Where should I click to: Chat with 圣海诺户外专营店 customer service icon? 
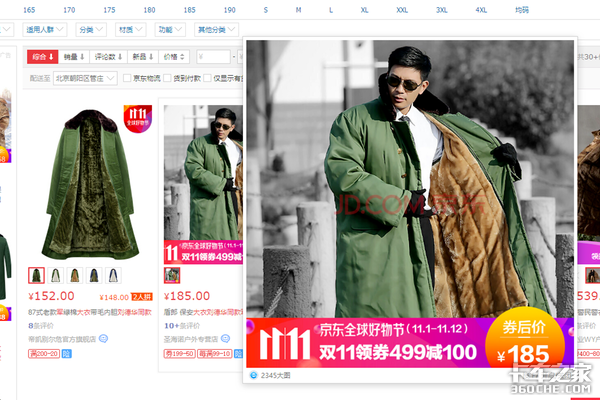(x=225, y=339)
